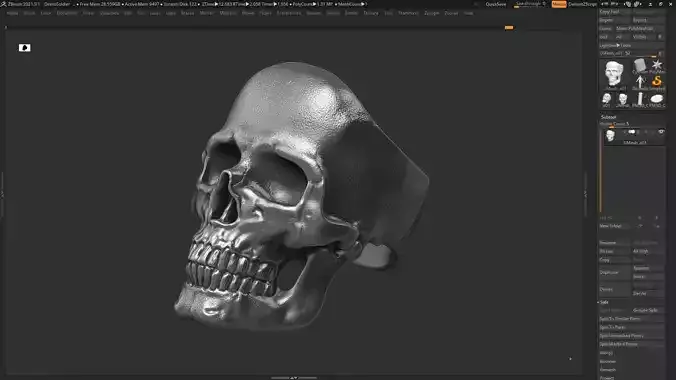Click the R button beside the tool slider
The width and height of the screenshot is (676, 380).
(x=660, y=53)
